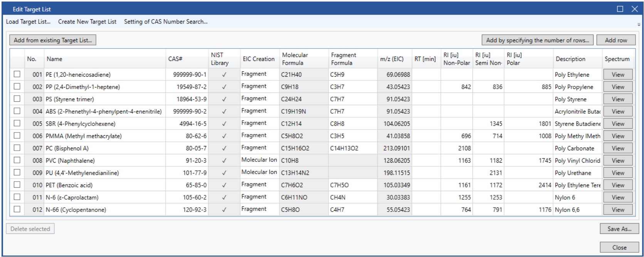Open Setting of CAS Number Search
Image resolution: width=644 pixels, height=257 pixels.
pyautogui.click(x=165, y=22)
